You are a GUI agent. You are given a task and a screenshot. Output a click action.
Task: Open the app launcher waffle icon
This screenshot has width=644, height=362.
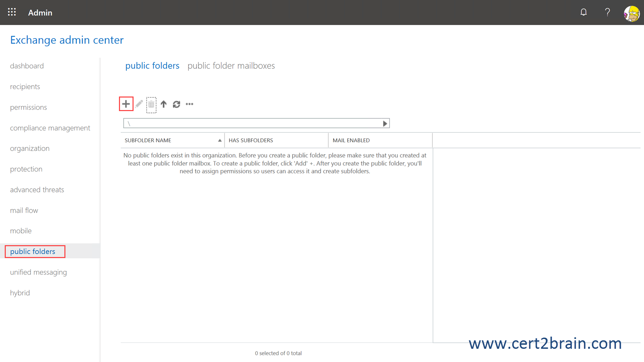coord(12,12)
